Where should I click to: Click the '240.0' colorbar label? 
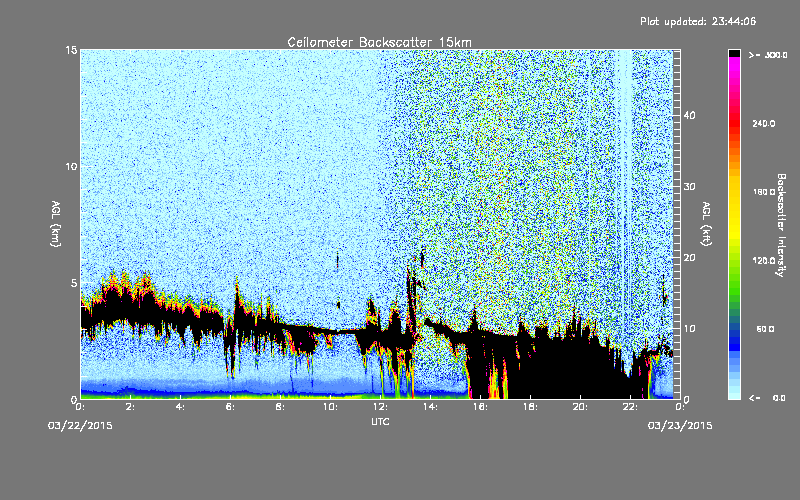[x=764, y=123]
